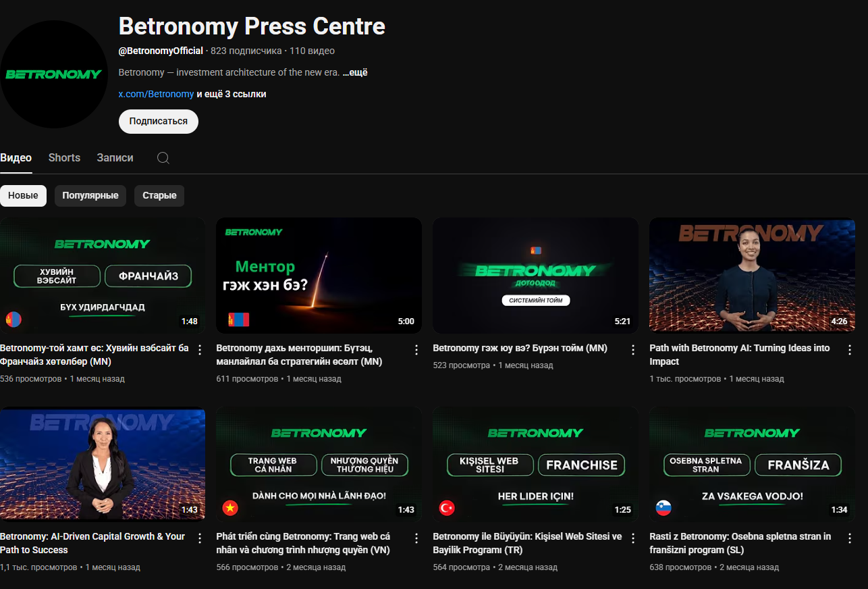Expand channel description with …ещё
This screenshot has height=589, width=868.
click(355, 73)
